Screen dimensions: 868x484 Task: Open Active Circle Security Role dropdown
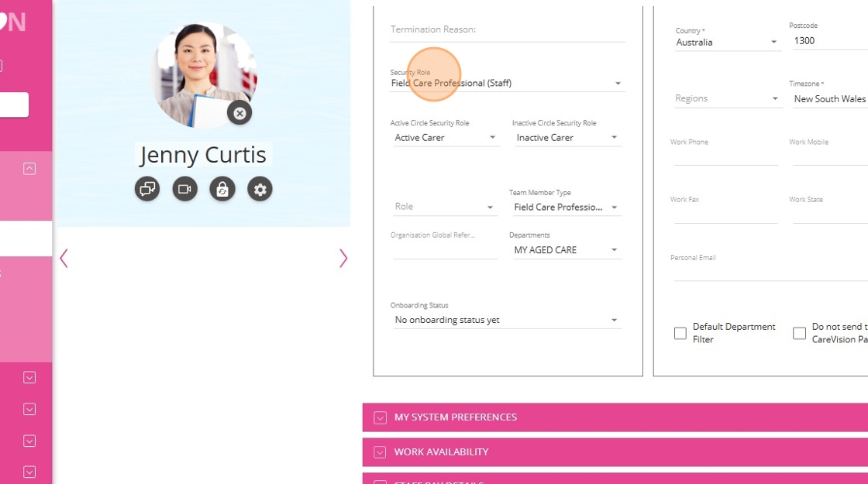[x=445, y=138]
